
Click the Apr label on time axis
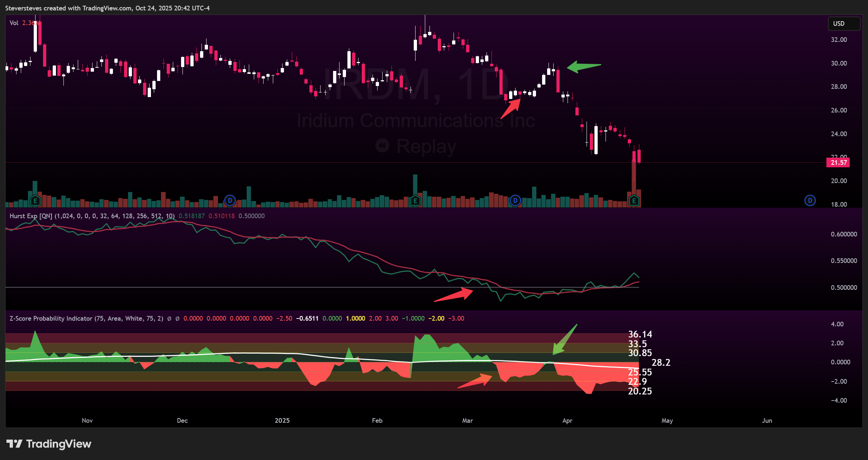click(567, 421)
